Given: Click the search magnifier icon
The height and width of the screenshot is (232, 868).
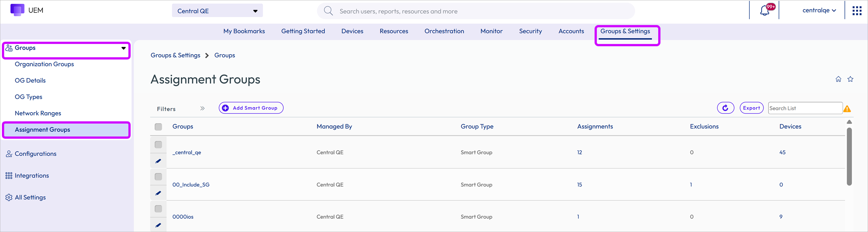Looking at the screenshot, I should pos(328,11).
